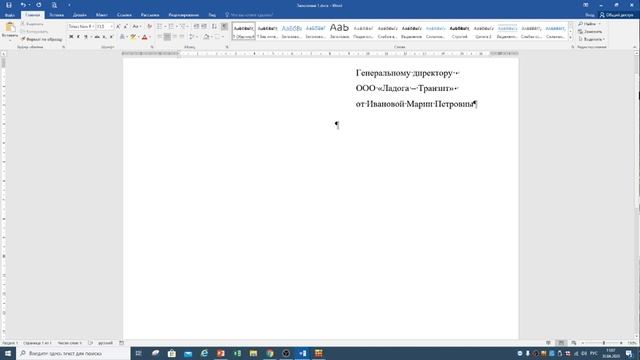Clear all formatting from selection
Viewport: 640px width, 360px height.
[149, 27]
